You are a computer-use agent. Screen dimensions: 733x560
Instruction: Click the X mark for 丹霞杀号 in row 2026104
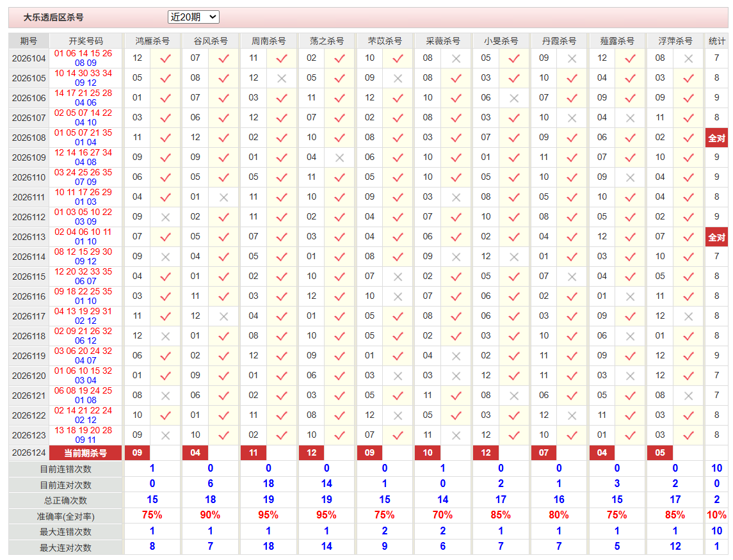pos(572,59)
